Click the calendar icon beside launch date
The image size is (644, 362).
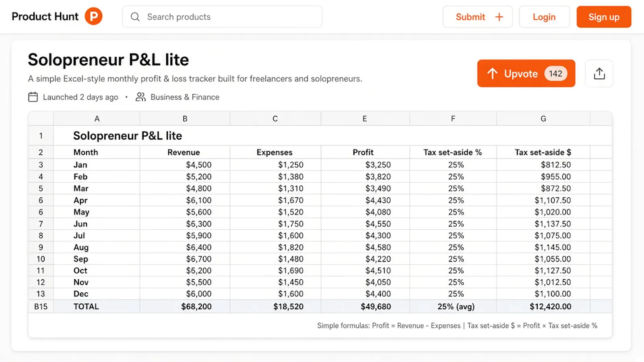pos(33,97)
